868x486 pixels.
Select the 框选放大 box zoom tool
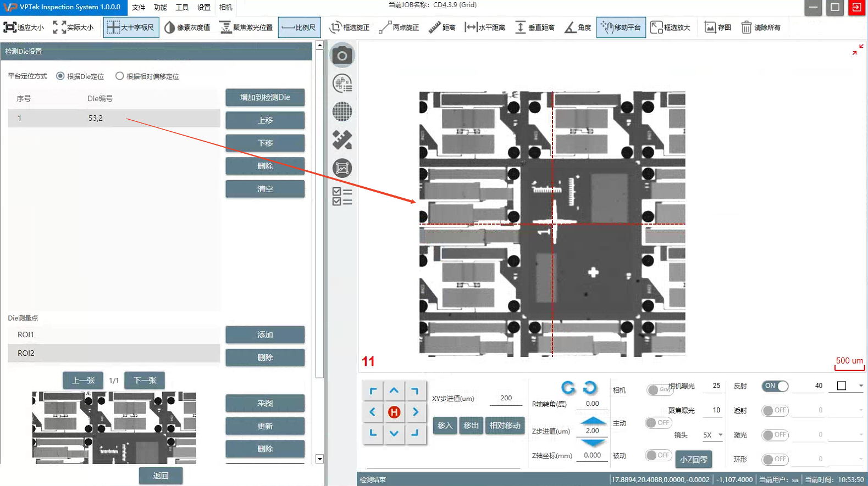point(670,27)
